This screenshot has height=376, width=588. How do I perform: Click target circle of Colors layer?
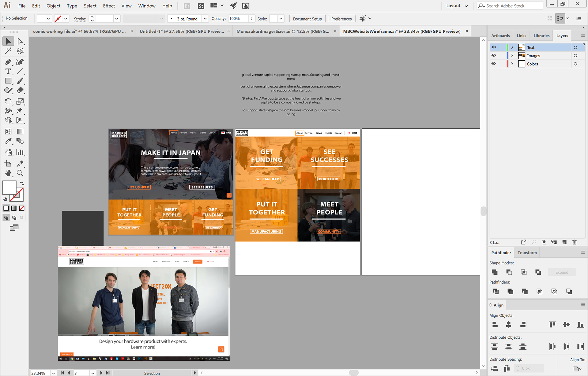pyautogui.click(x=575, y=64)
